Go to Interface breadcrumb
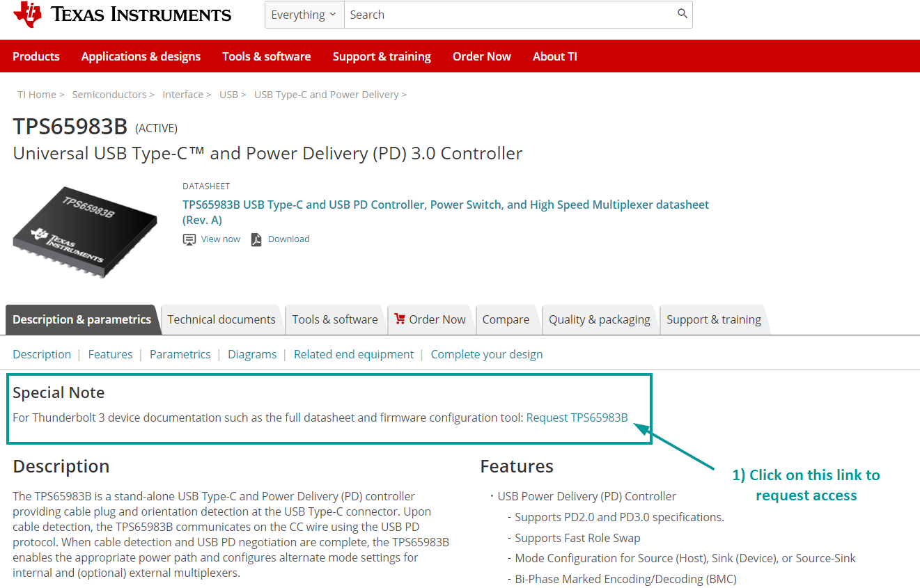The image size is (920, 588). coord(183,95)
